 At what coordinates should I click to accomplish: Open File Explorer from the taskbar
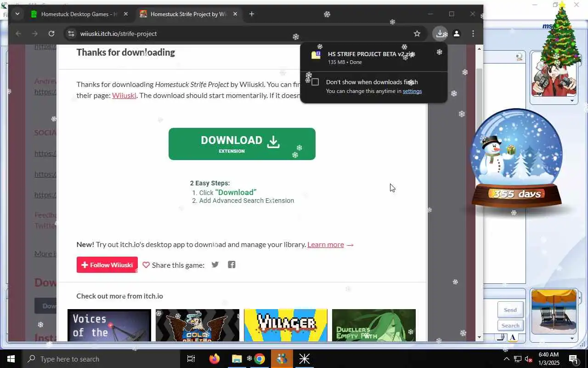[237, 359]
